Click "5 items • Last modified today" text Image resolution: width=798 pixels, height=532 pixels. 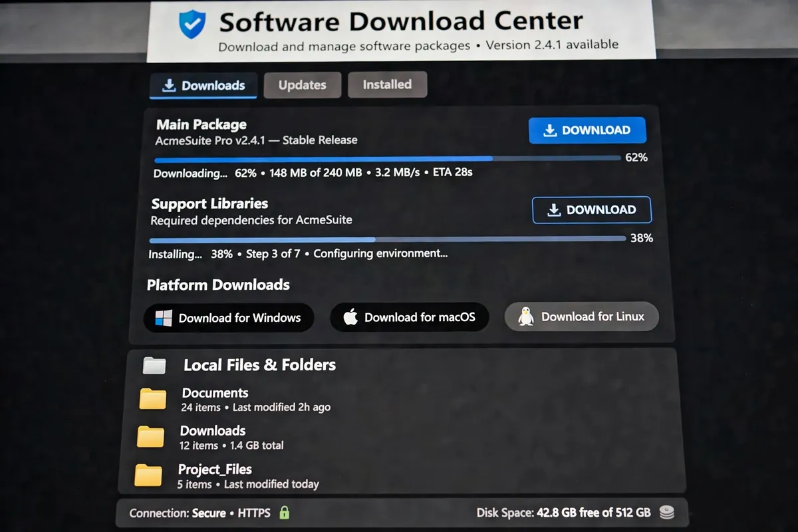[248, 484]
